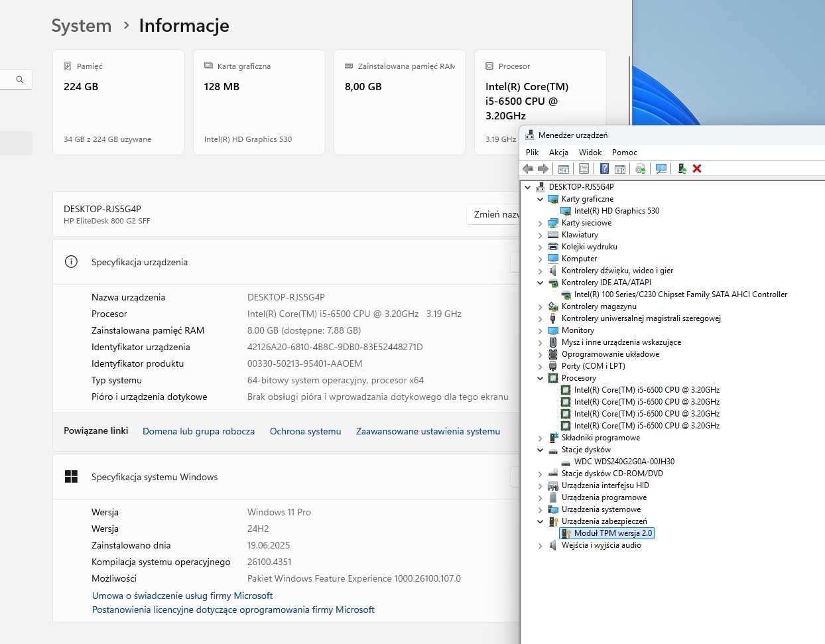Go back to System via breadcrumb
Image resolution: width=825 pixels, height=644 pixels.
82,26
